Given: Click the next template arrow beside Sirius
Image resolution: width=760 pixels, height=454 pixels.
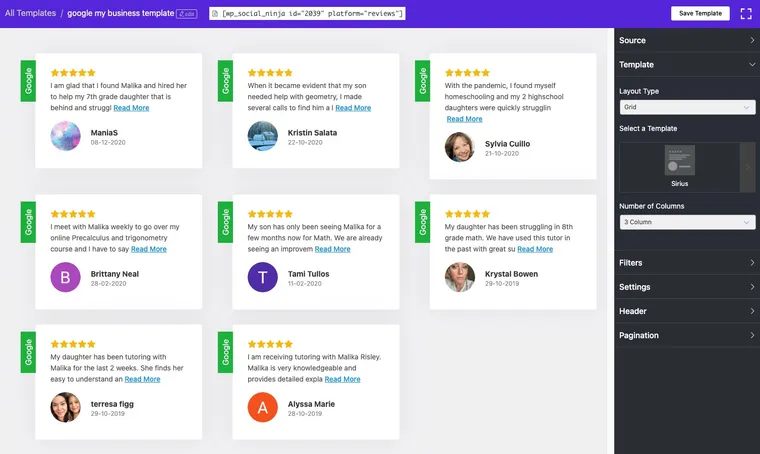Looking at the screenshot, I should (747, 167).
